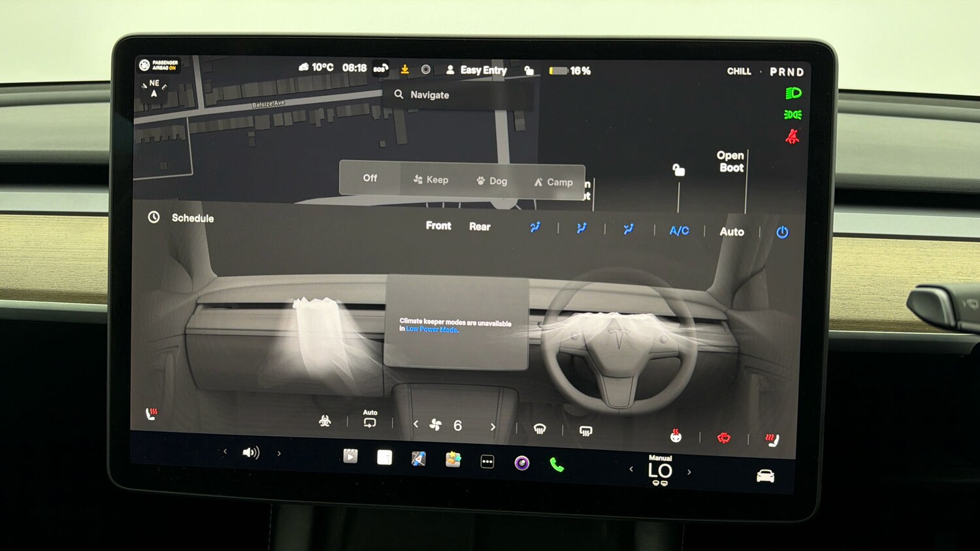Activate Bioweapon Defense Mode

tap(325, 422)
